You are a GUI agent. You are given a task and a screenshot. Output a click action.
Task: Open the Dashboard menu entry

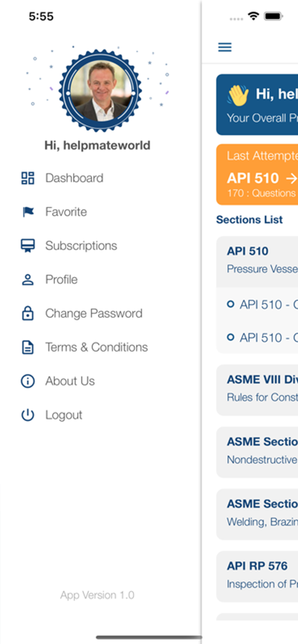[74, 178]
